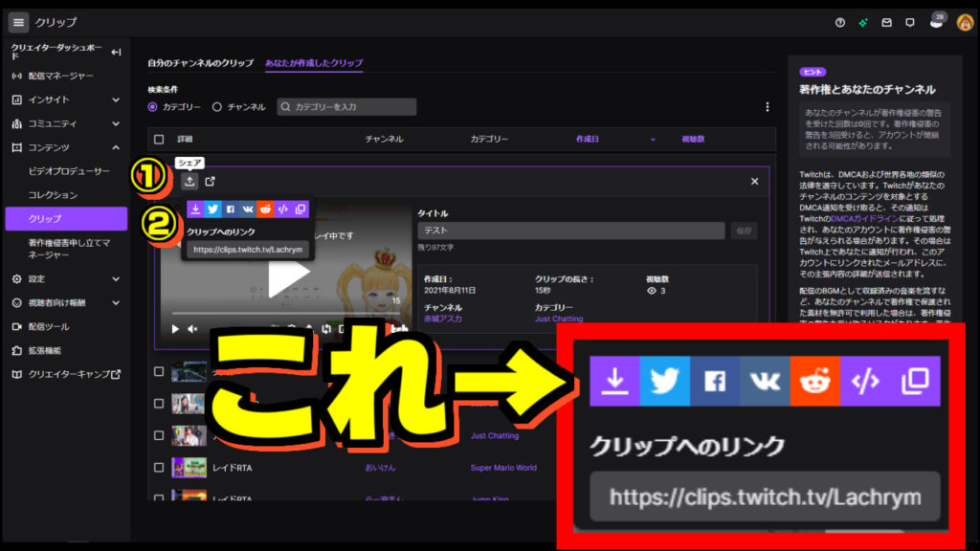980x551 pixels.
Task: Collapse the クリエイターダッシュボード sidebar arrow
Action: pos(116,52)
